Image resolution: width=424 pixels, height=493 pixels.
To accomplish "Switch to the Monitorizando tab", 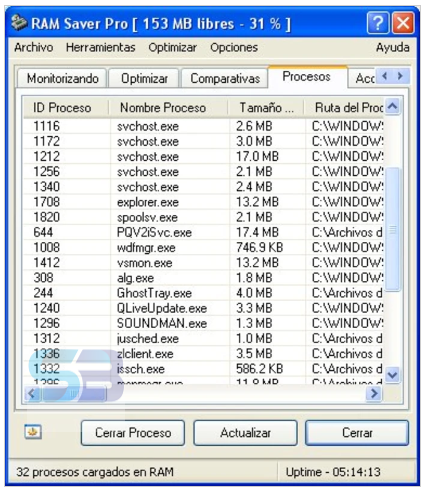I will point(62,79).
